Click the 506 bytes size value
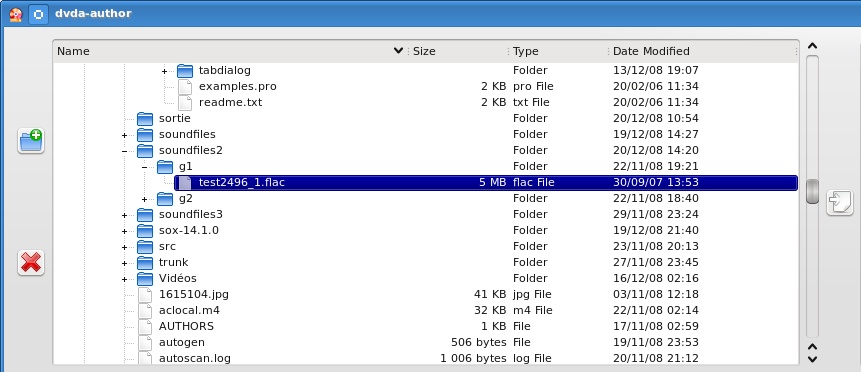Image resolution: width=861 pixels, height=372 pixels. [479, 342]
